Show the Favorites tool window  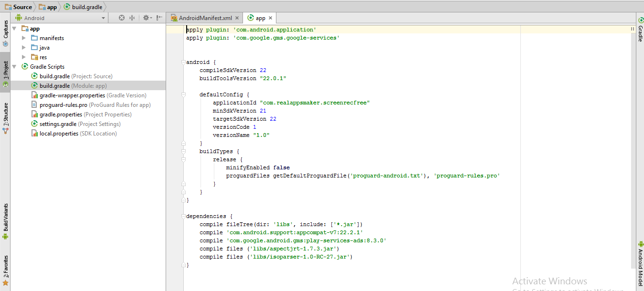pyautogui.click(x=5, y=270)
